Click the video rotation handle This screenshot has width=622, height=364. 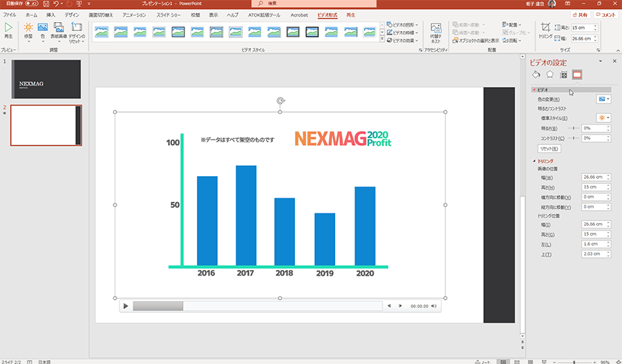(x=281, y=101)
